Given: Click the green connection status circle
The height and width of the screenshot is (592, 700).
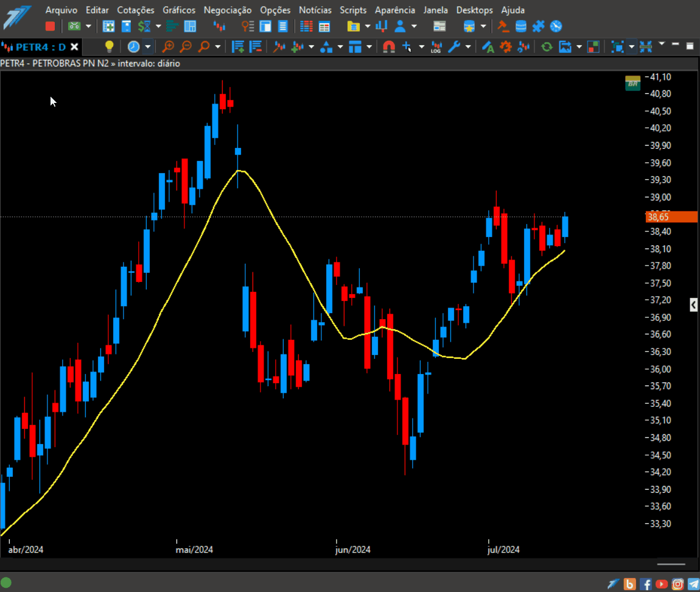Looking at the screenshot, I should pos(6,583).
